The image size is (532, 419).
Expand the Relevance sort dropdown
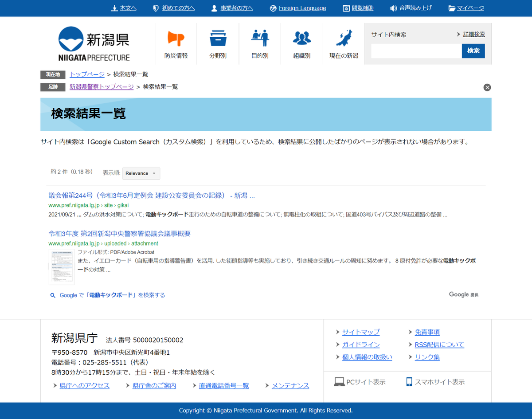click(141, 173)
